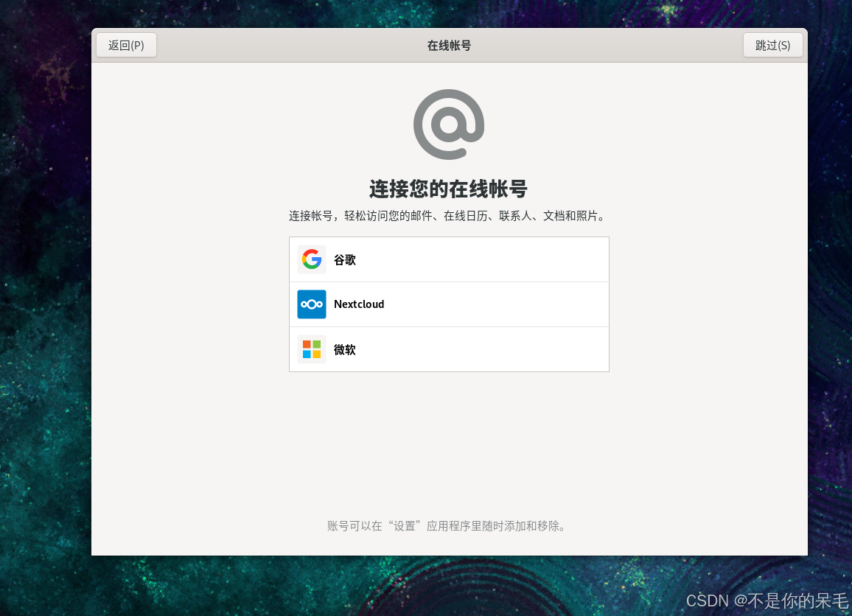Click the Nextcloud logo icon
The height and width of the screenshot is (616, 852).
[311, 304]
